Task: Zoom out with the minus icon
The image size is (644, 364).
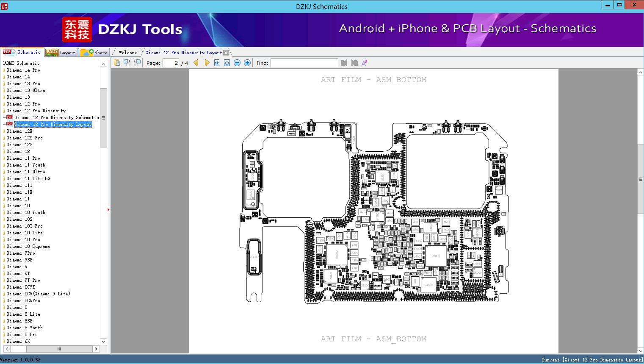Action: (x=237, y=63)
